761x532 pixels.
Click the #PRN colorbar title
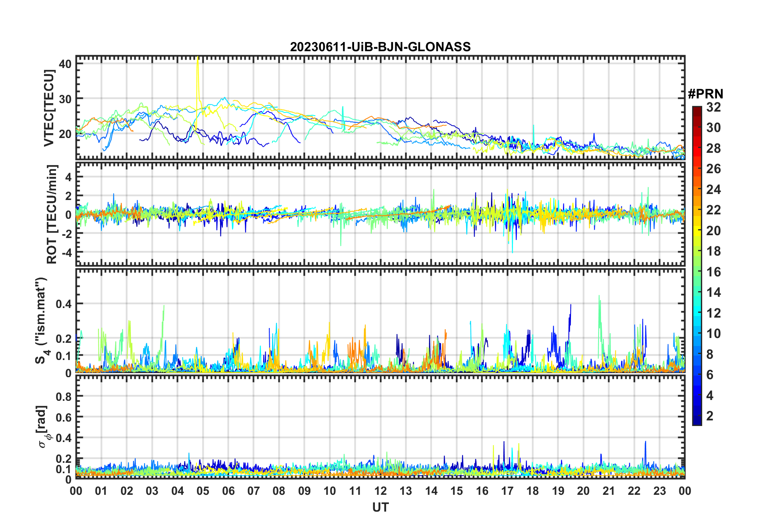point(705,94)
